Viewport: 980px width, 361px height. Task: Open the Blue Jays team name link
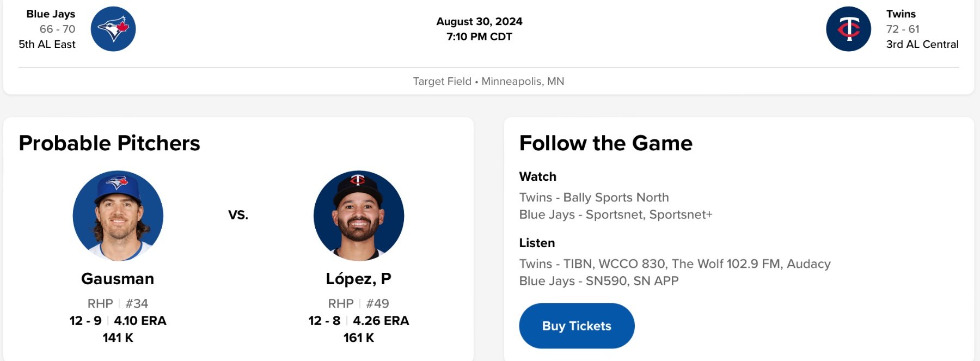(51, 14)
